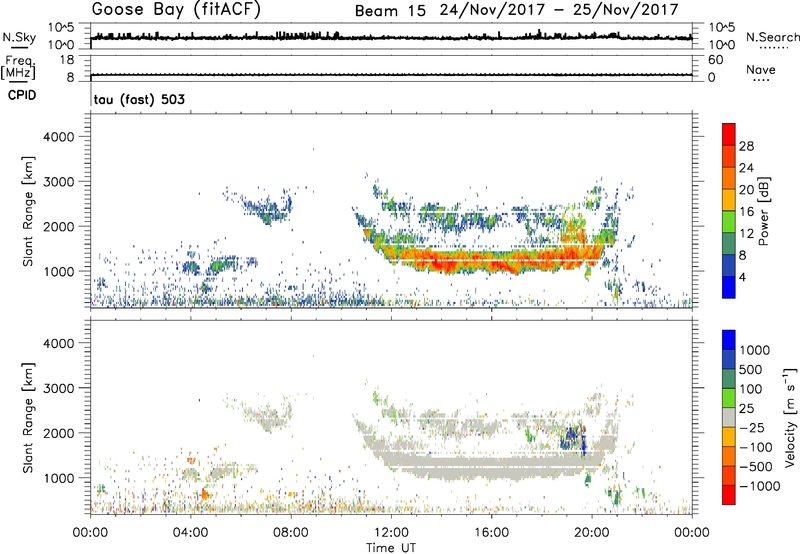
Task: Pick the blue bottom segment of Power color bar
Action: [729, 288]
